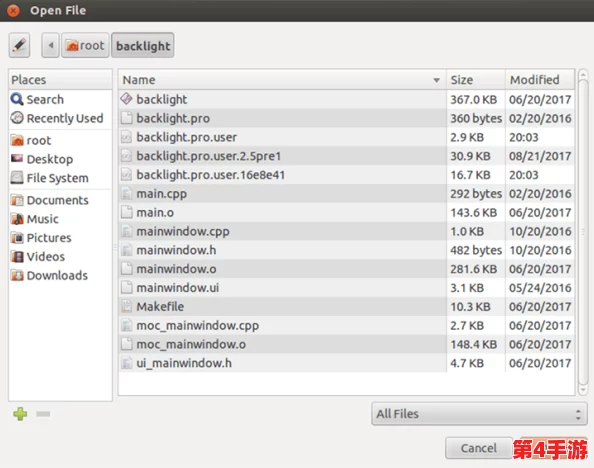Open the All Files filter dropdown

[479, 414]
